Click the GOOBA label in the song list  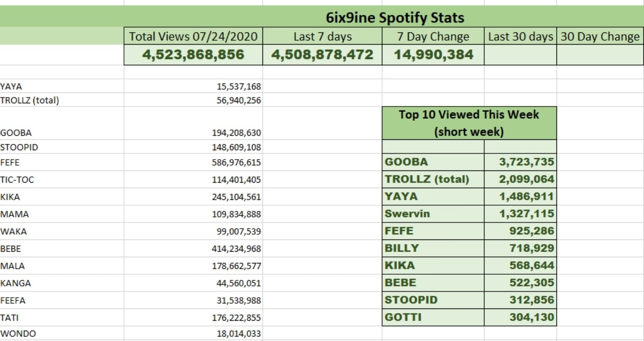[16, 133]
